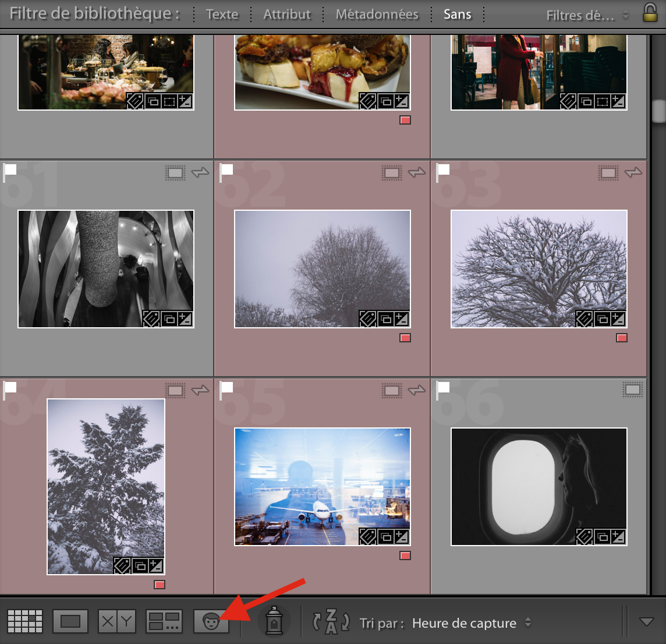Select the Grid view icon
666x644 pixels.
[25, 621]
